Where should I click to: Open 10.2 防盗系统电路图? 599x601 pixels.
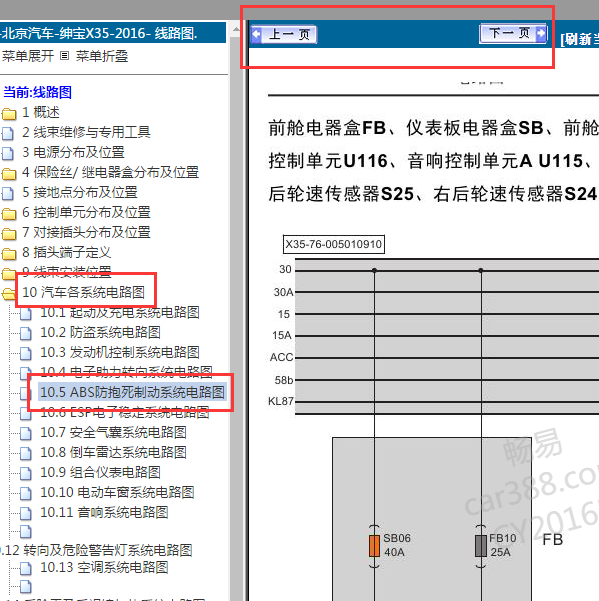[x=100, y=332]
